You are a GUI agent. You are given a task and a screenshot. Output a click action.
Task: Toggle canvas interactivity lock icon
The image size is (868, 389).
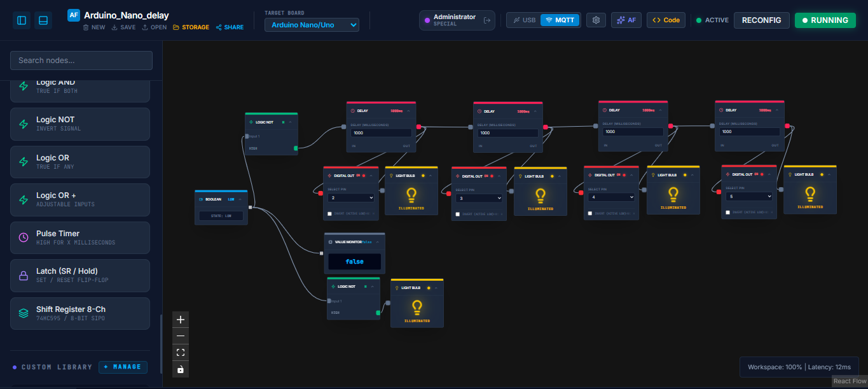pyautogui.click(x=181, y=369)
